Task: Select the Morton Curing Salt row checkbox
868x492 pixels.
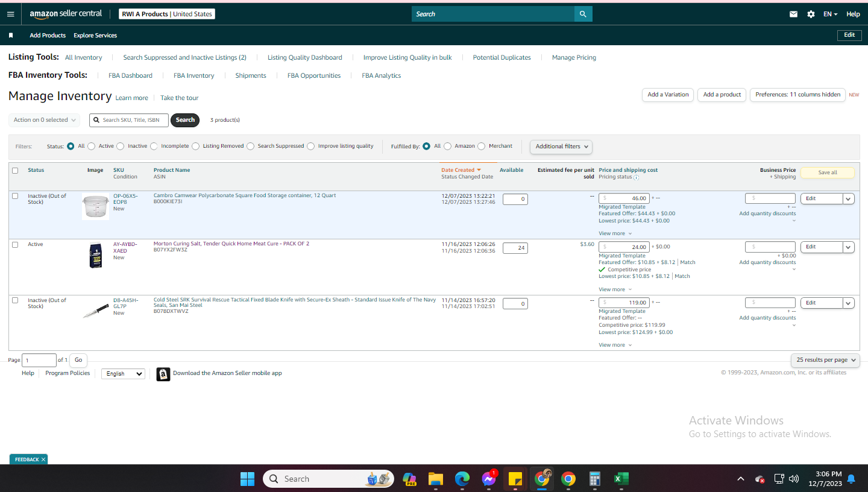Action: [15, 245]
